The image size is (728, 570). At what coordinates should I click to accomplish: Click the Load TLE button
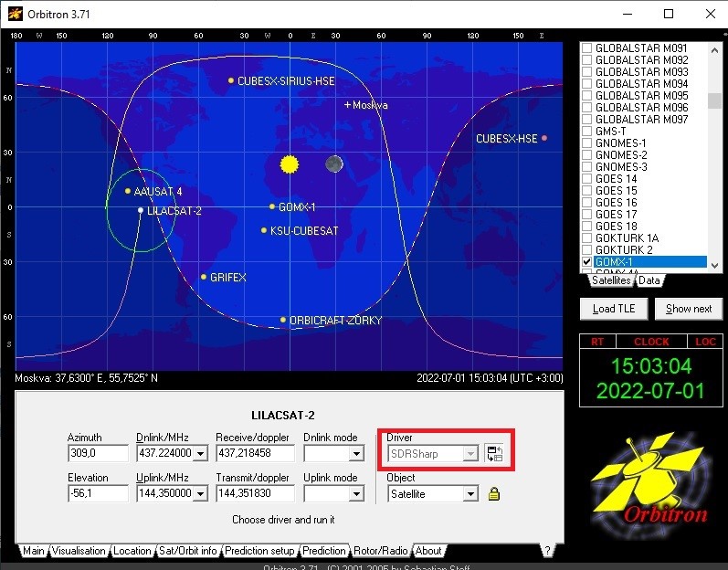[614, 309]
